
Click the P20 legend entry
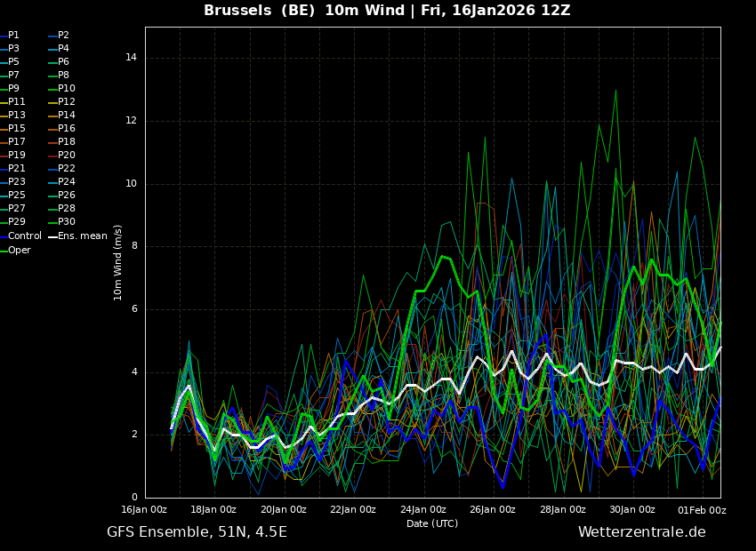coord(62,156)
